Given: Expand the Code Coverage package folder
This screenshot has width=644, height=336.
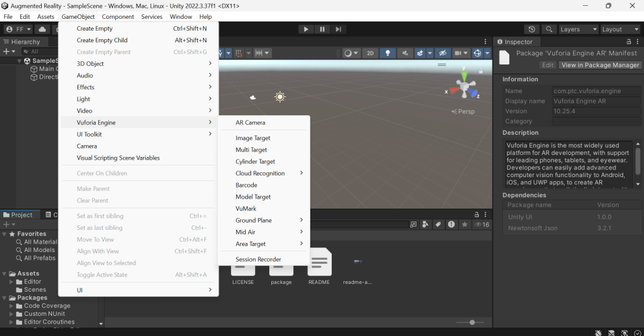Looking at the screenshot, I should 12,306.
